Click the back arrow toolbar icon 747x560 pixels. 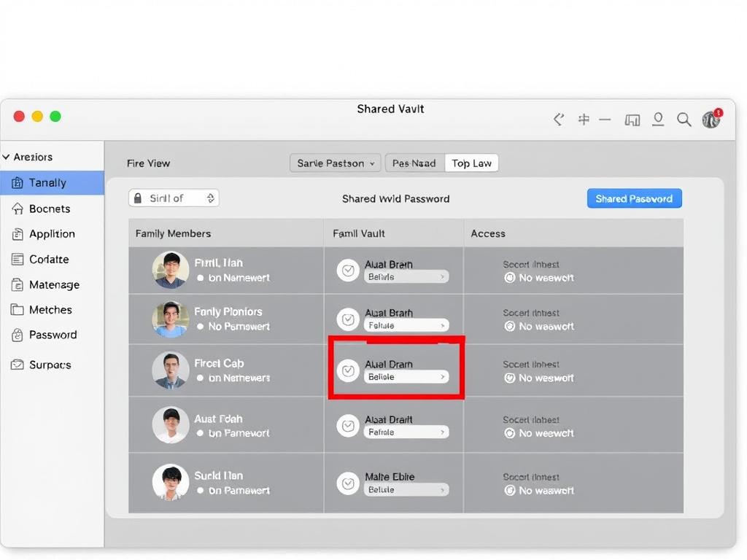(559, 119)
